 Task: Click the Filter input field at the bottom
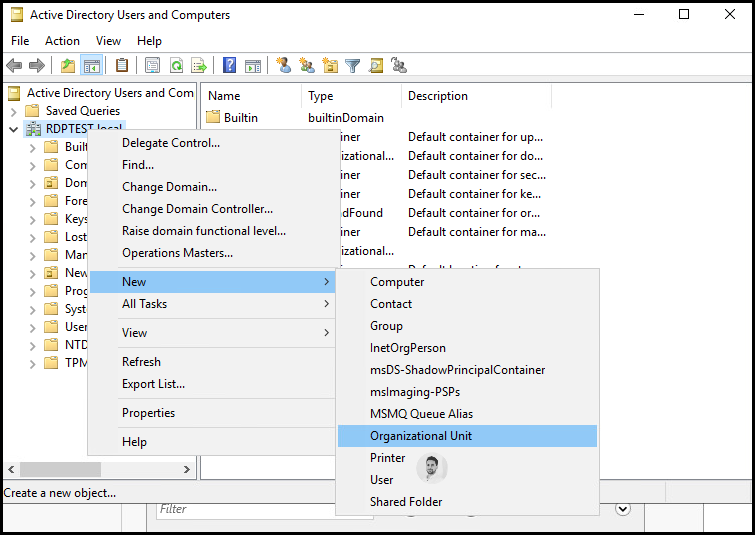[246, 509]
